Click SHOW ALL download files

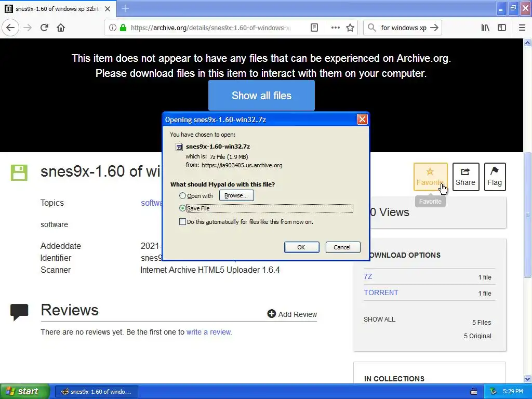(379, 320)
